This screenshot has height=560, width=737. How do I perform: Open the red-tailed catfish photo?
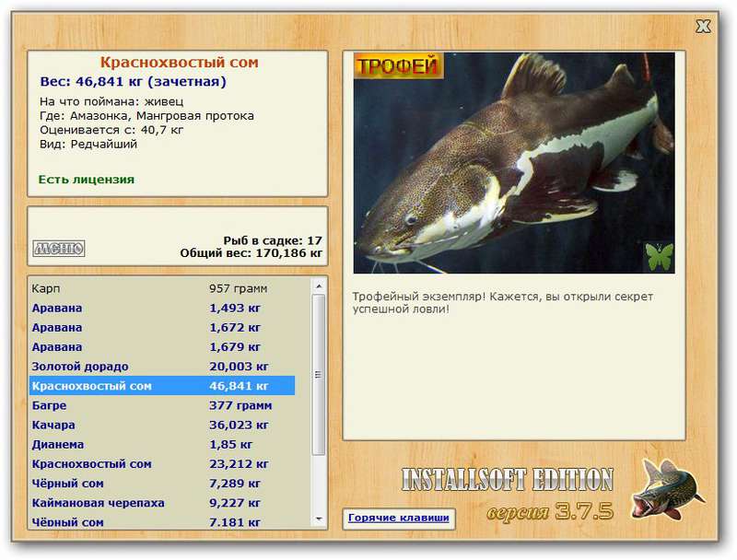coord(514,162)
